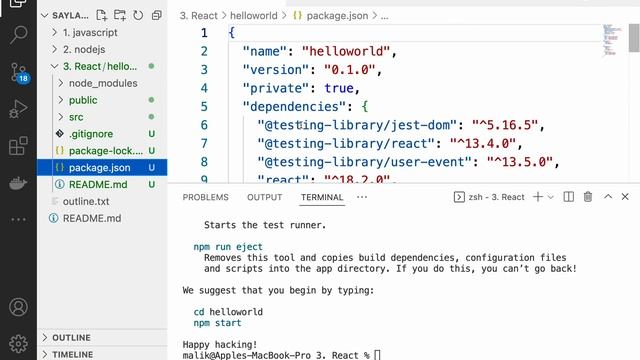The image size is (640, 360).
Task: Switch to the OUTPUT tab
Action: [x=264, y=198]
